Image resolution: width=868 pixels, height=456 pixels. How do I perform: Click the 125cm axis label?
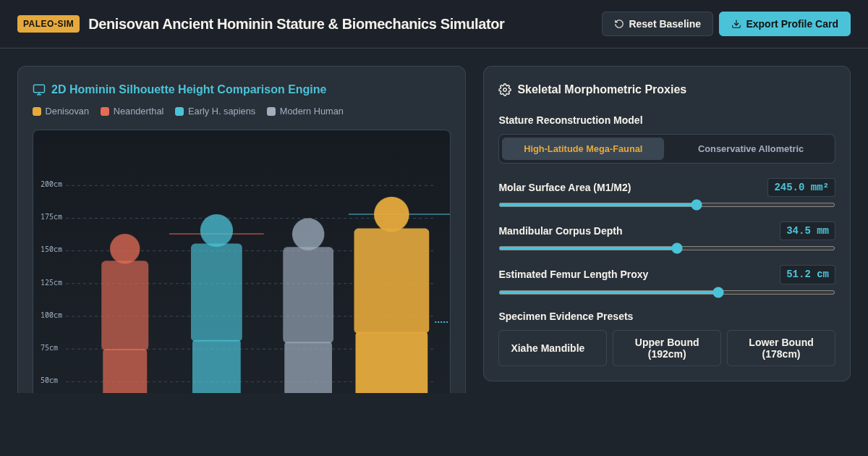pos(51,283)
